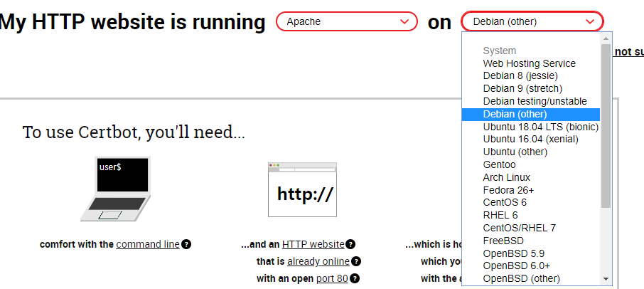The height and width of the screenshot is (289, 644).
Task: Select RHEL 6 option
Action: (531, 216)
